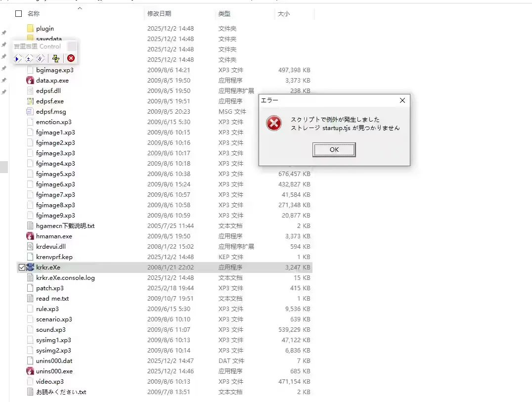Select the fgimage5.xp3 file name
Image resolution: width=532 pixels, height=402 pixels.
click(x=56, y=174)
